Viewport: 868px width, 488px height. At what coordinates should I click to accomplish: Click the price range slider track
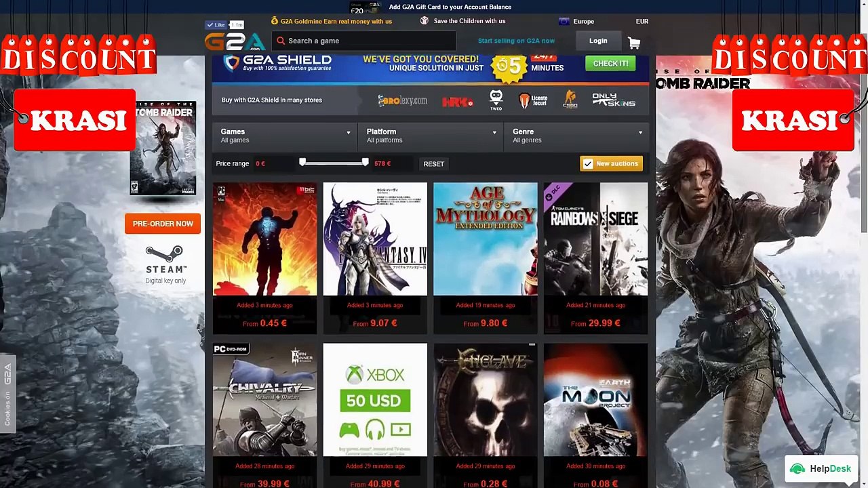(x=334, y=163)
